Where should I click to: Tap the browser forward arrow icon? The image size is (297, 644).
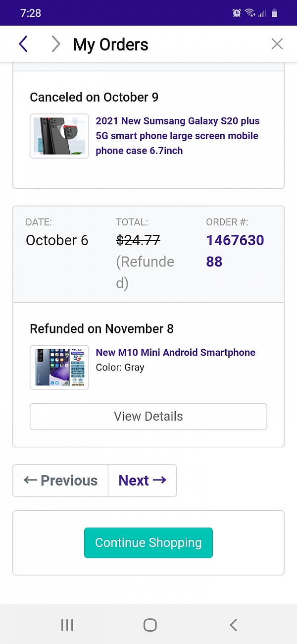[55, 44]
